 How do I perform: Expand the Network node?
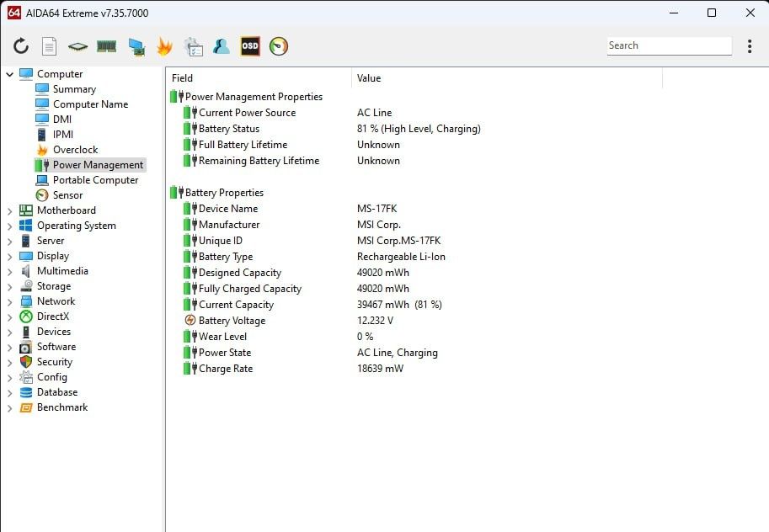click(x=9, y=302)
